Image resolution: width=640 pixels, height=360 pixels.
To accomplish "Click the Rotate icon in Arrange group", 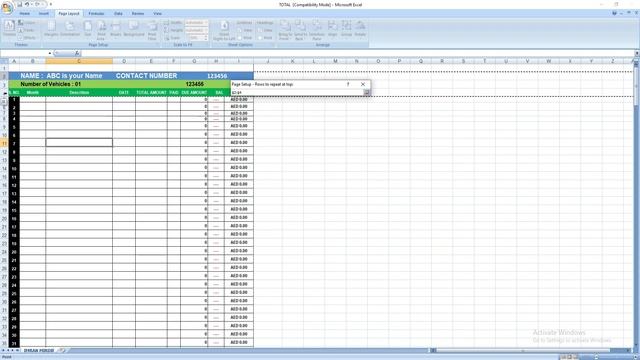I will click(x=360, y=29).
